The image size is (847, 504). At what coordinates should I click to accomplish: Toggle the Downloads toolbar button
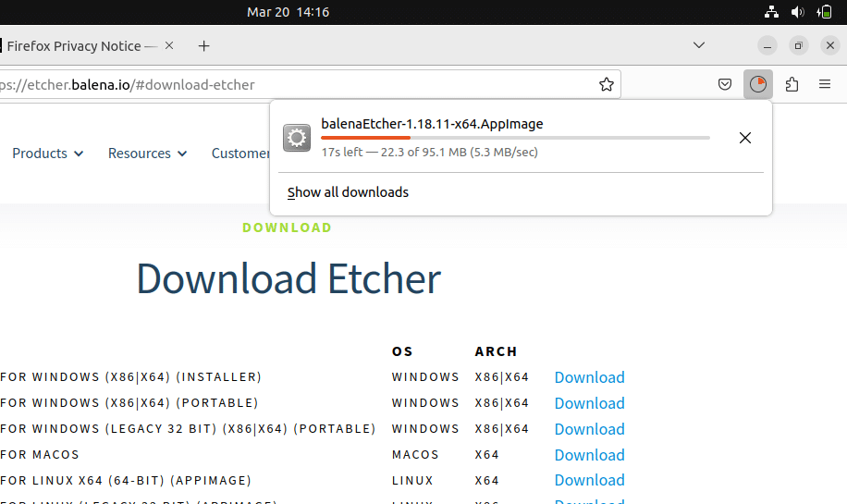[x=758, y=84]
